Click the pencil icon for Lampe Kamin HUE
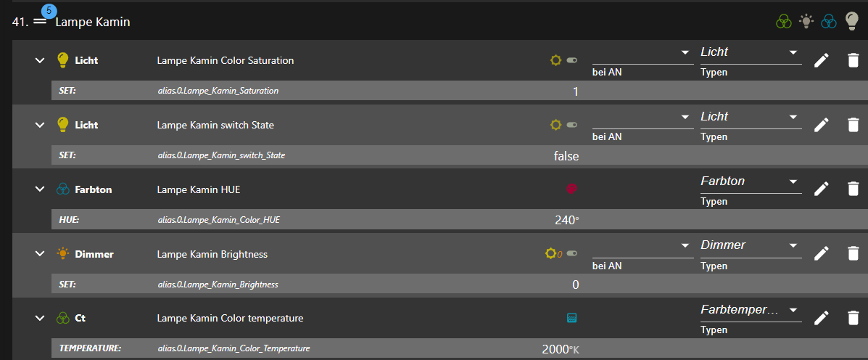Viewport: 868px width, 360px height. point(821,189)
